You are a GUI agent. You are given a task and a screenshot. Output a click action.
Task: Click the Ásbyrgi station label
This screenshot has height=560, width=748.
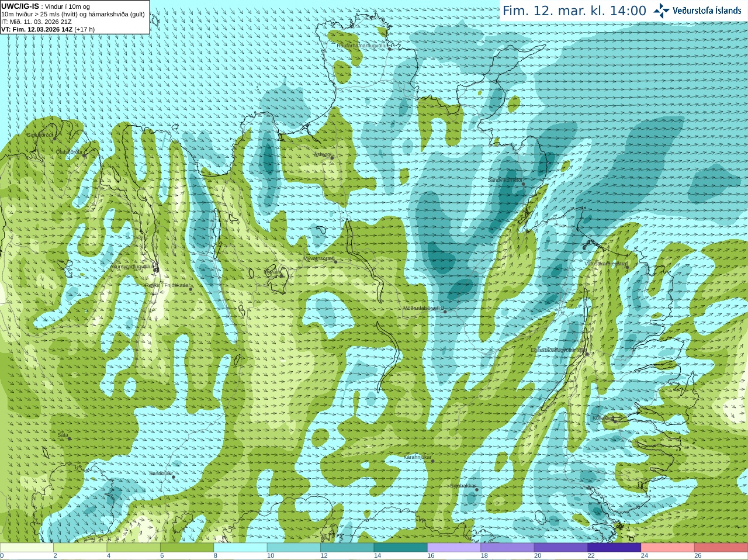click(x=323, y=154)
